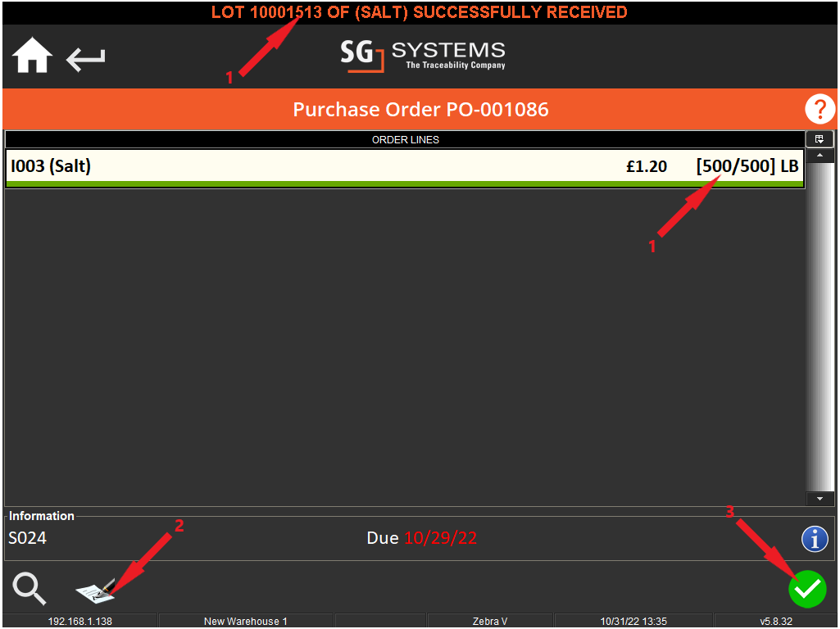Viewport: 840px width, 629px height.
Task: Open the help question mark button
Action: click(820, 109)
